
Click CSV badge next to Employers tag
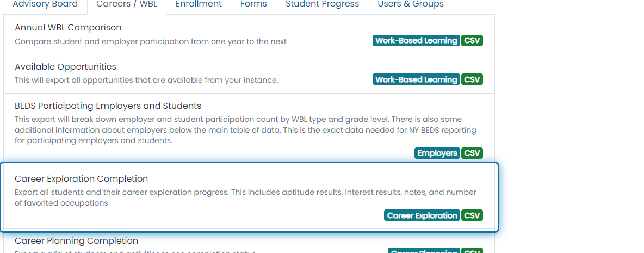472,153
